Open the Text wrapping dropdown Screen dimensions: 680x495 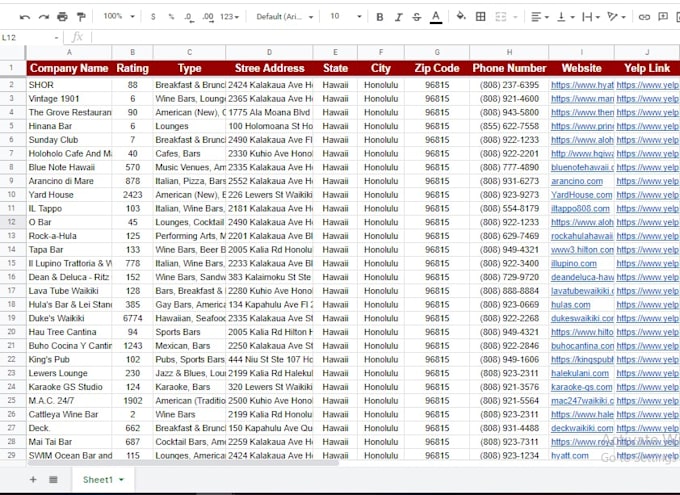pyautogui.click(x=591, y=17)
